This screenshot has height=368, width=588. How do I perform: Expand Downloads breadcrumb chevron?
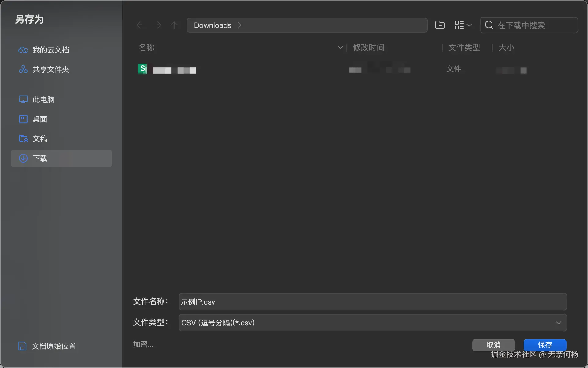click(x=239, y=25)
